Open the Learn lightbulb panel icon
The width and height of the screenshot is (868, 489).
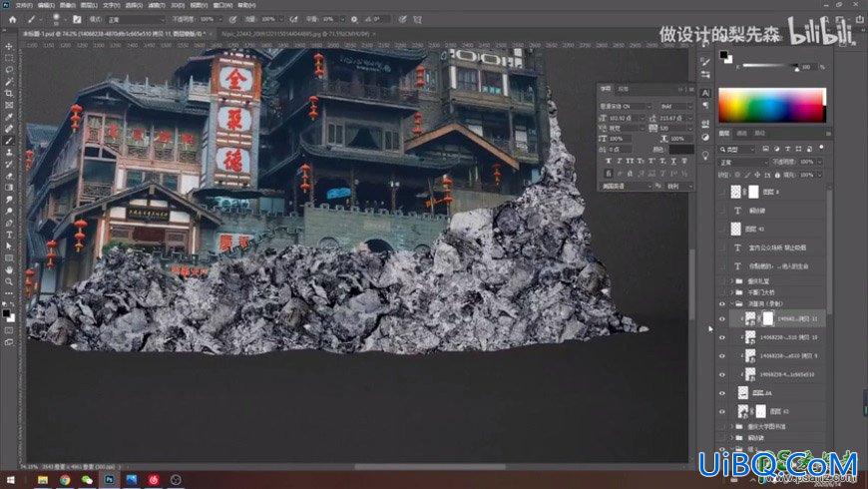pyautogui.click(x=705, y=157)
